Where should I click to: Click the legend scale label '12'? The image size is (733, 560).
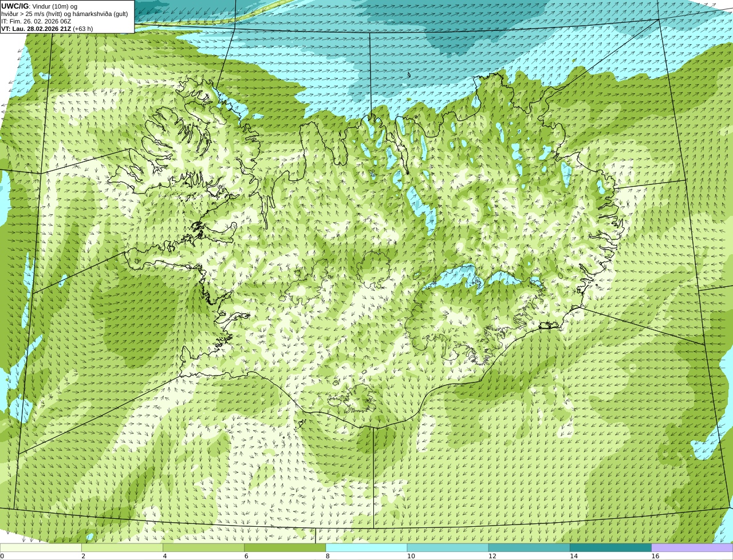pos(492,556)
